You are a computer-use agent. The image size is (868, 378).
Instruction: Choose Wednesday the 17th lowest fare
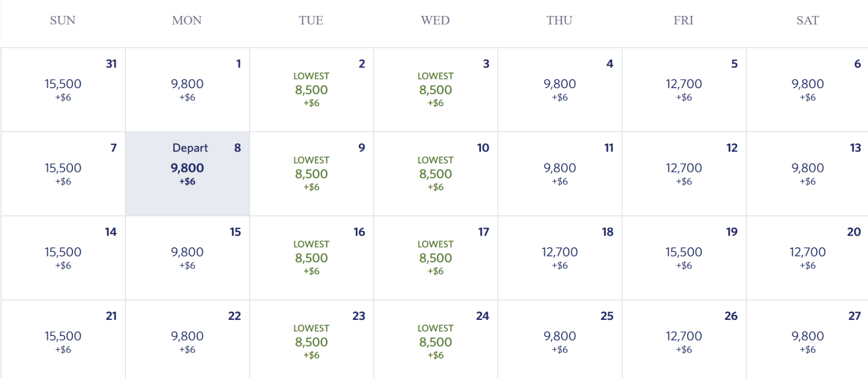[x=436, y=258]
